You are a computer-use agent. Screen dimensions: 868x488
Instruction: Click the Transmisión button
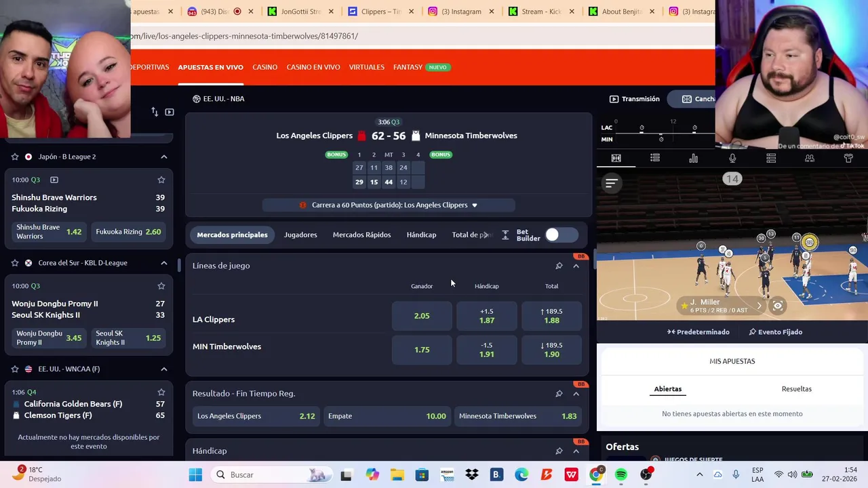[635, 99]
